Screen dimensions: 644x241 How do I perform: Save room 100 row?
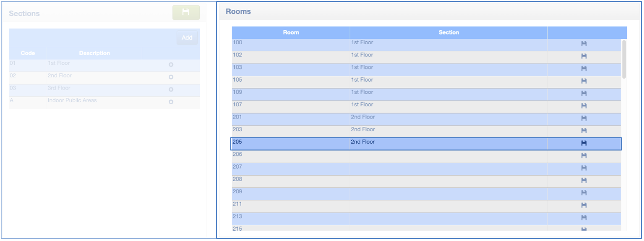584,44
